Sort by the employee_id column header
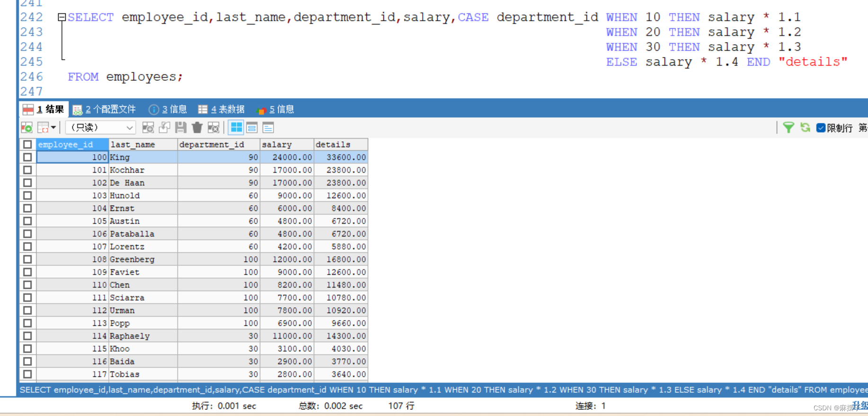Image resolution: width=868 pixels, height=416 pixels. click(x=72, y=144)
